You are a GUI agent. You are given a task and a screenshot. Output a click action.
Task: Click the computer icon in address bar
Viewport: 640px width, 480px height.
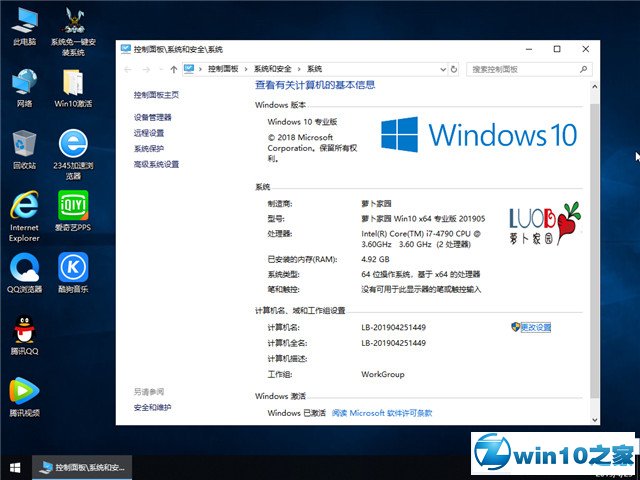point(189,69)
